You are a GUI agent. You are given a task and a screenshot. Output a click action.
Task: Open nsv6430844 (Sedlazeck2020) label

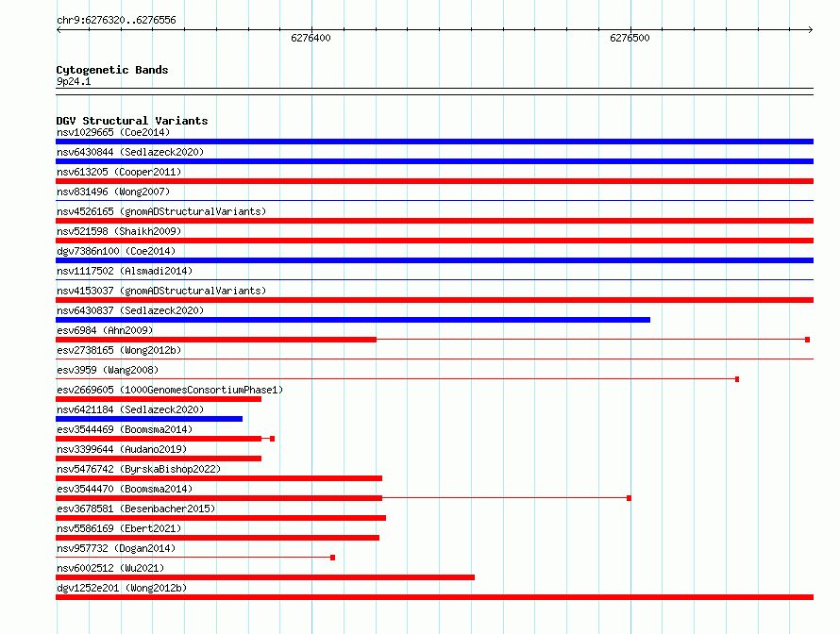130,152
